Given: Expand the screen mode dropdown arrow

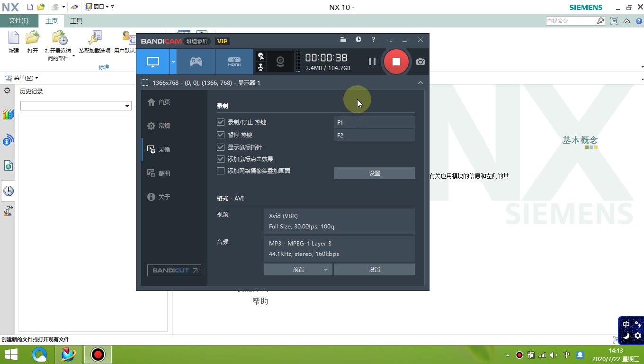Looking at the screenshot, I should [x=173, y=62].
